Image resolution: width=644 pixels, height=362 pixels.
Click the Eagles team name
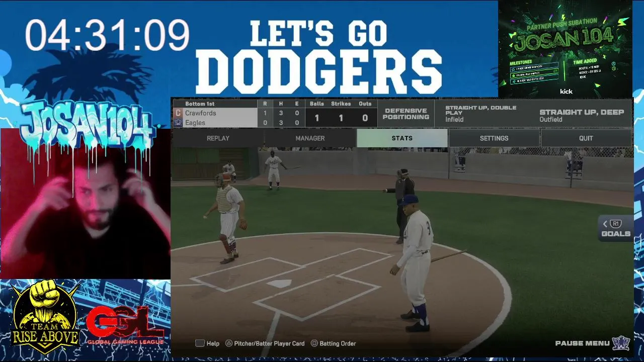(x=195, y=123)
